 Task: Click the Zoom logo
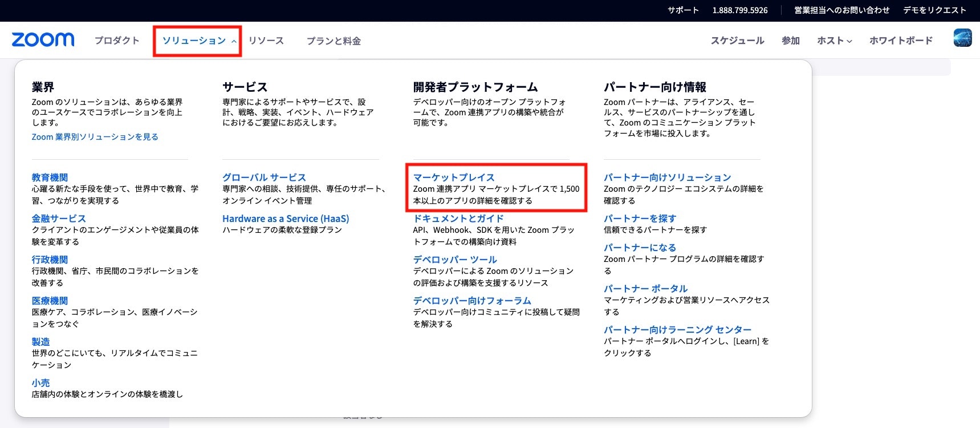pos(43,39)
